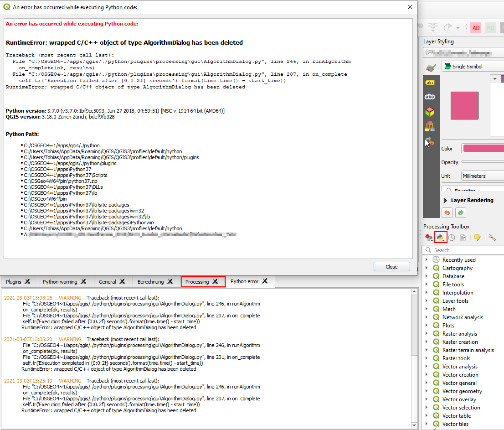Select Interpolation in Processing Toolbox
Image resolution: width=504 pixels, height=430 pixels.
(458, 293)
